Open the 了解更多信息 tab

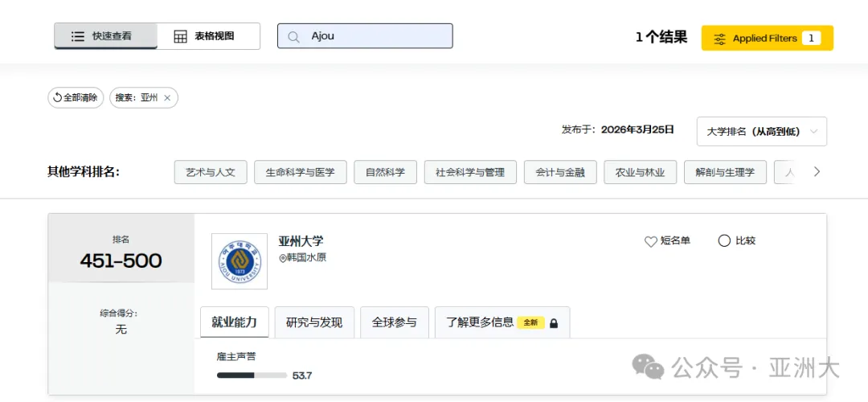click(x=502, y=322)
